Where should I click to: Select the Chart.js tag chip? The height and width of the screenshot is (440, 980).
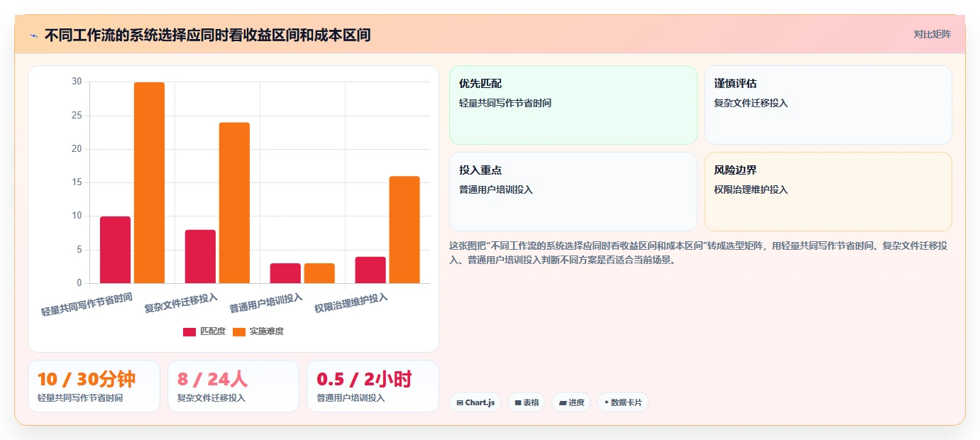[475, 402]
